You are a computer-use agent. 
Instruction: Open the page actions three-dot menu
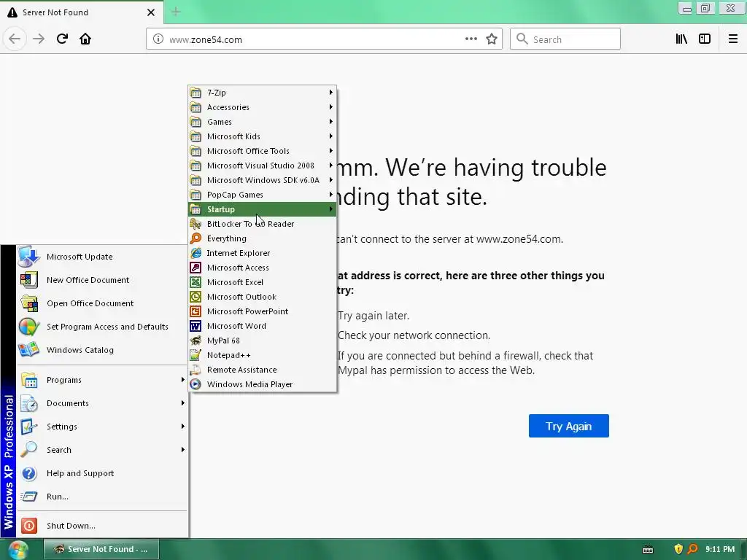click(x=471, y=39)
